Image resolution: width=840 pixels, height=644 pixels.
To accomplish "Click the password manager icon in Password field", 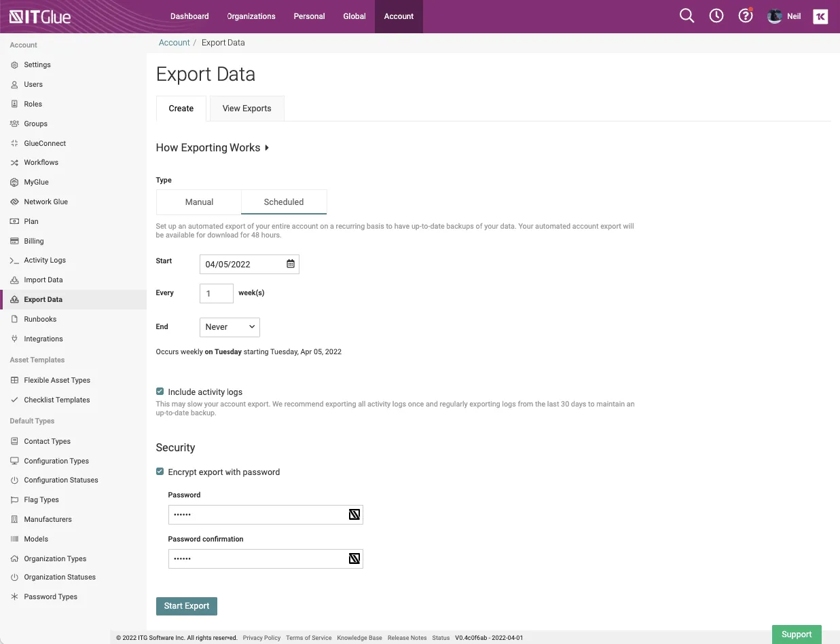I will (354, 514).
